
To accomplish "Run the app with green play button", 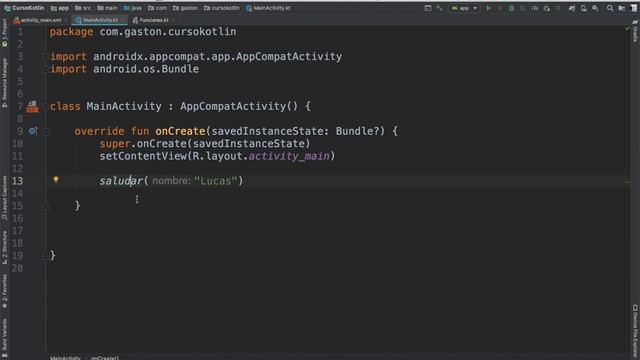I will [x=488, y=8].
